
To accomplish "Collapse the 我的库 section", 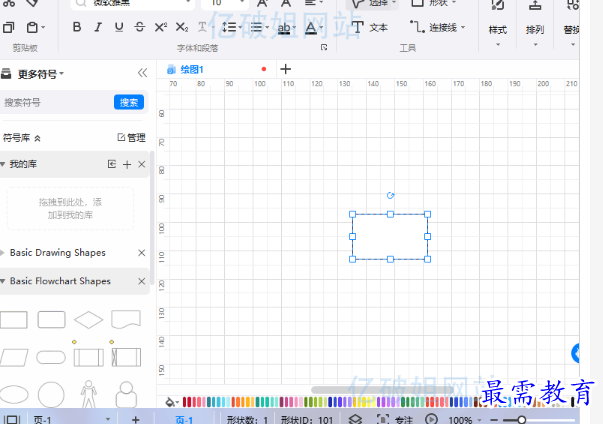I will (3, 164).
